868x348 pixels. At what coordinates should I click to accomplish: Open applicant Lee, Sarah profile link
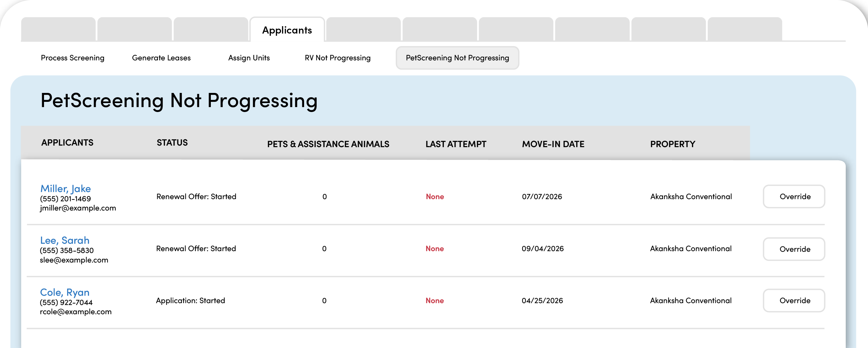[65, 240]
